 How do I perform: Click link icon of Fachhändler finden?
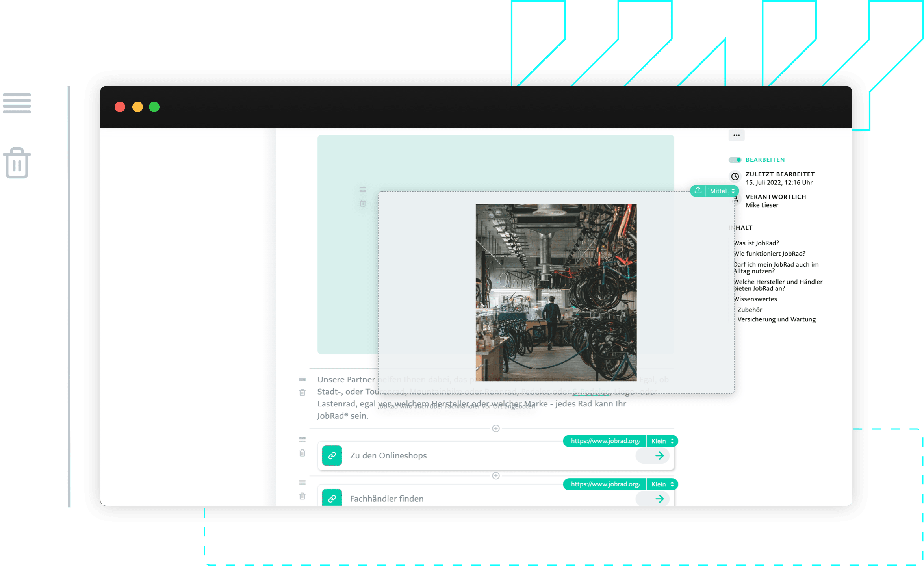tap(332, 498)
